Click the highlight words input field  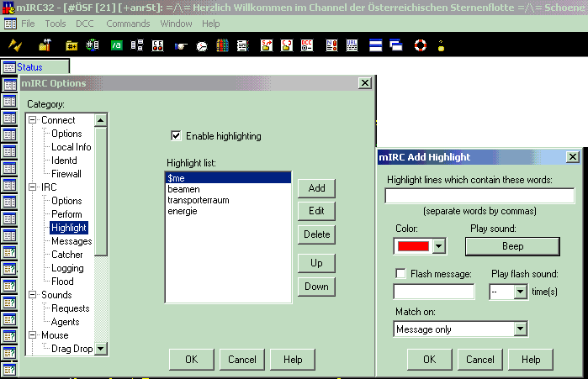click(x=479, y=196)
